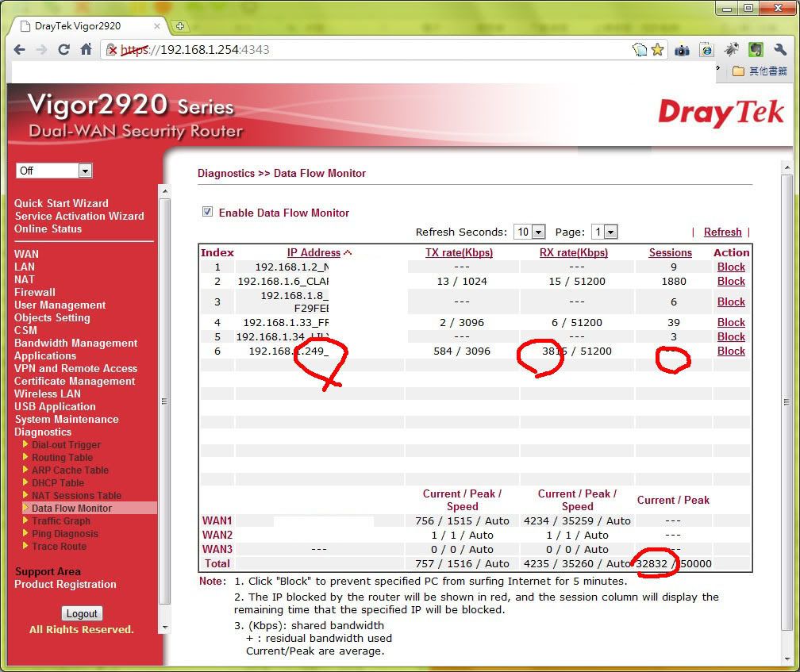
Task: Open NAT Sessions Table page
Action: tap(76, 496)
